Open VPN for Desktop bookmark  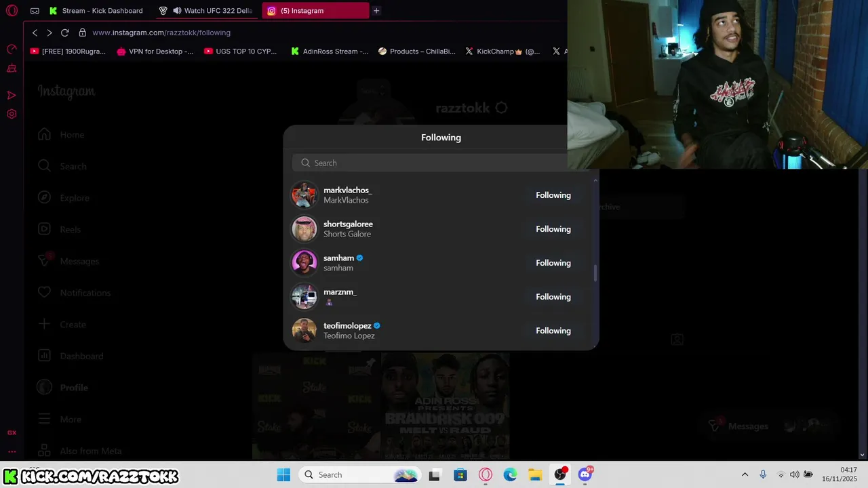(155, 51)
